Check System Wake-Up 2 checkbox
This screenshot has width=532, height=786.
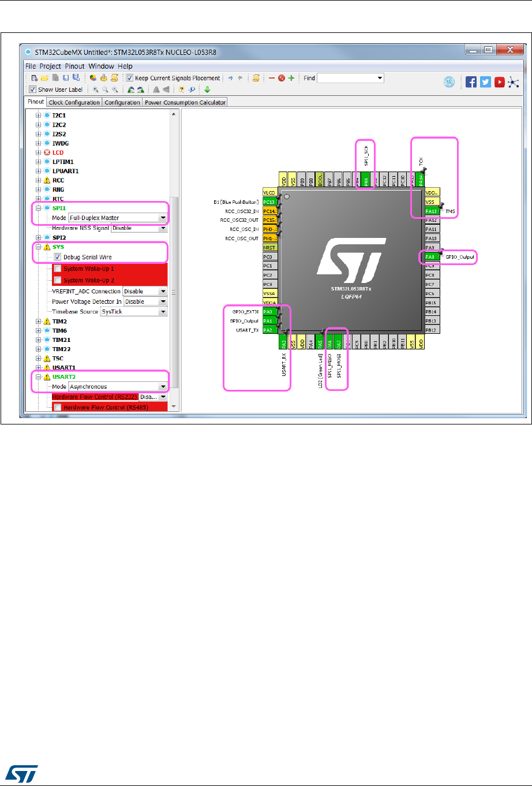click(x=58, y=280)
